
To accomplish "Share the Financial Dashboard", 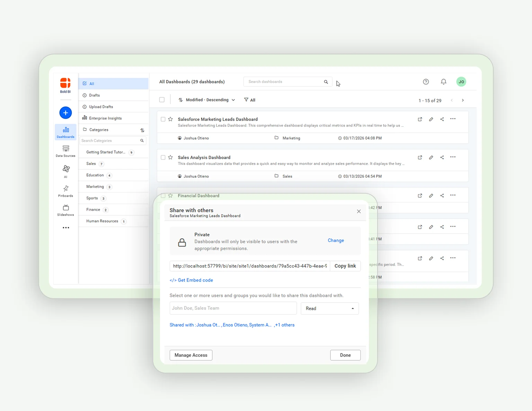I will (x=442, y=195).
